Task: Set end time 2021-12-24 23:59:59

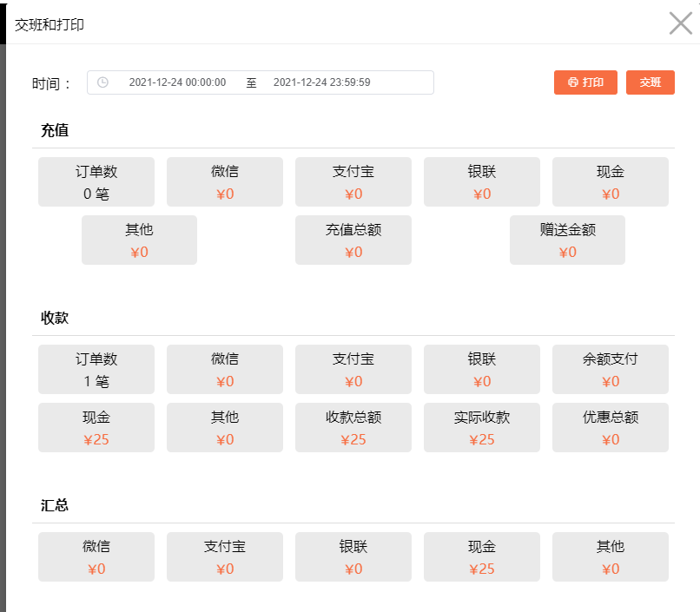Action: (322, 82)
